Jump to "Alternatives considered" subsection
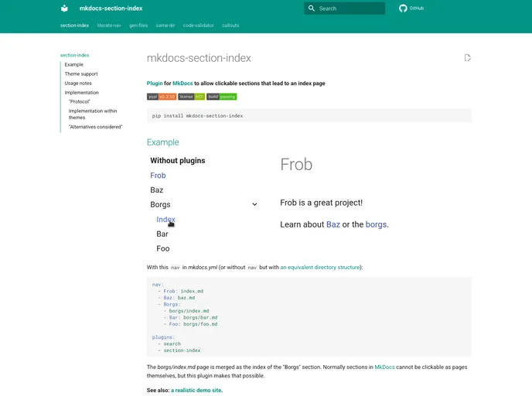Image resolution: width=532 pixels, height=396 pixels. coord(95,127)
